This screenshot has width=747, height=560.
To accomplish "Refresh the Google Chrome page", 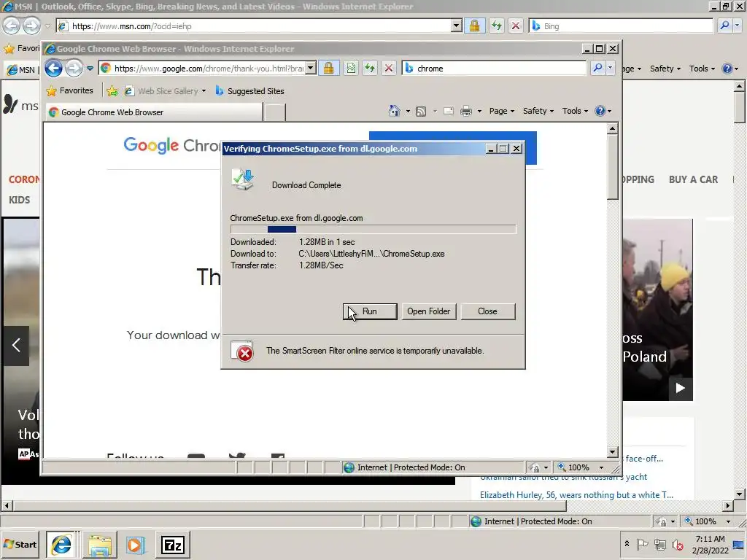I will (x=370, y=69).
